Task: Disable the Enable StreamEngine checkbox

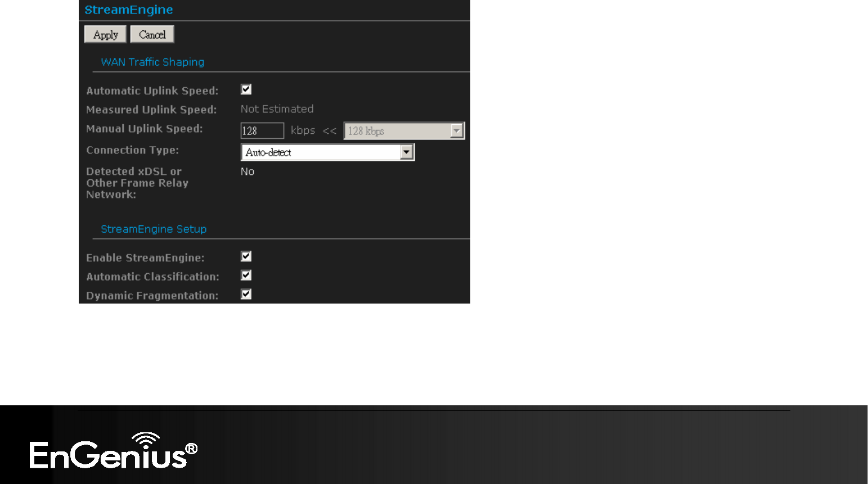Action: pos(246,256)
